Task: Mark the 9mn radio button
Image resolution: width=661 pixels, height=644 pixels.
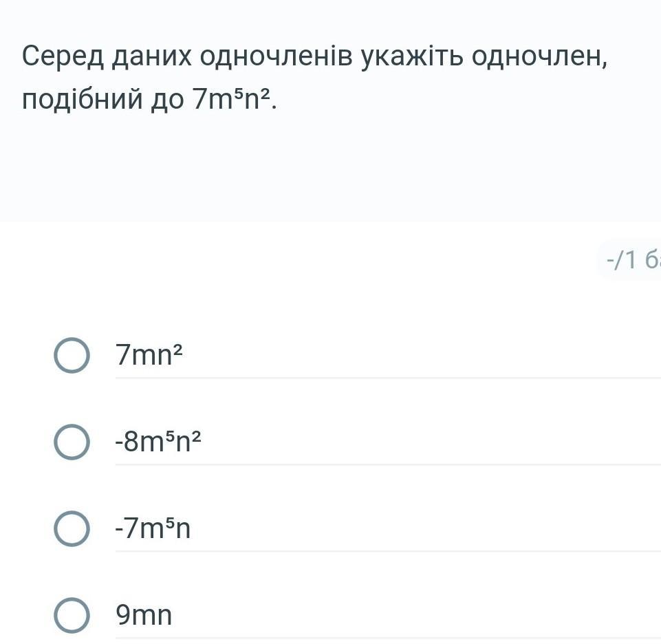Action: click(x=72, y=615)
